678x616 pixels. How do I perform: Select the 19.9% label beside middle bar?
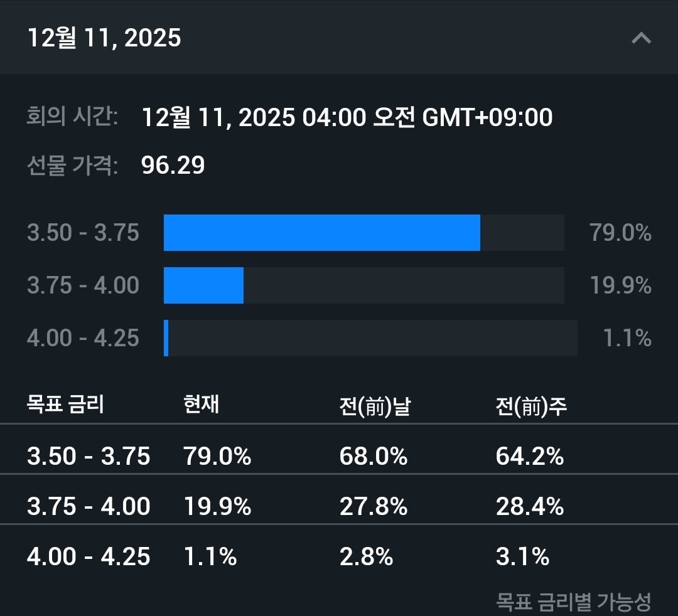click(x=620, y=286)
